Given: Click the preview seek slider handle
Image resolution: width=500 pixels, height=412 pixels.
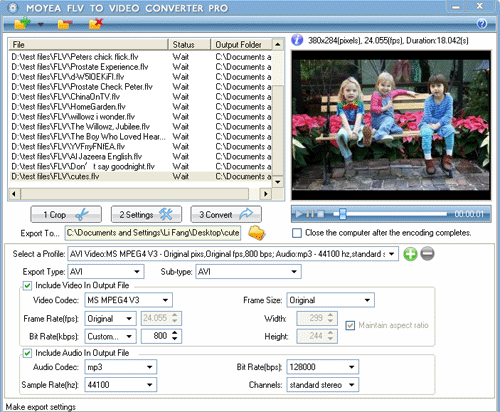Looking at the screenshot, I should 342,214.
